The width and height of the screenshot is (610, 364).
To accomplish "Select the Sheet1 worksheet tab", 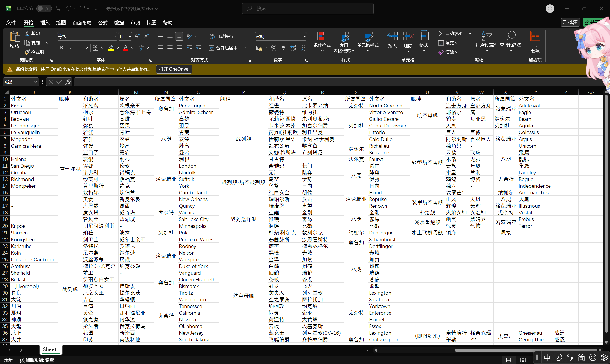I will (x=51, y=349).
